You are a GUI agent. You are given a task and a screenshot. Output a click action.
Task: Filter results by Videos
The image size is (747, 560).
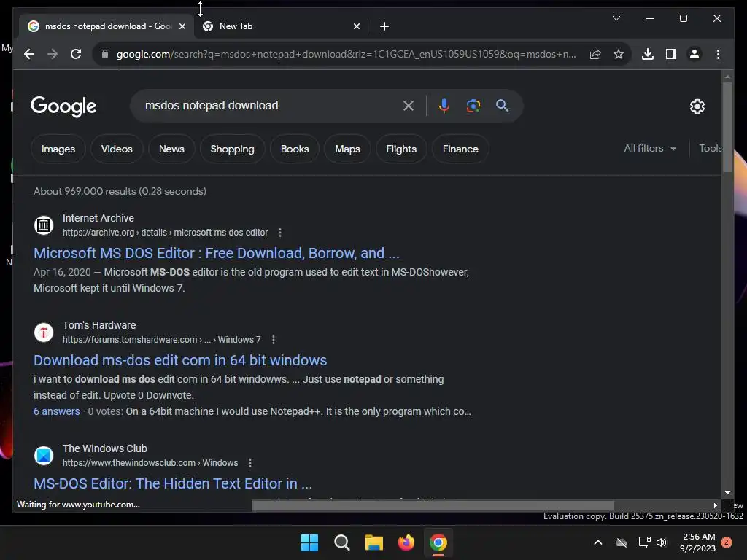pyautogui.click(x=117, y=149)
